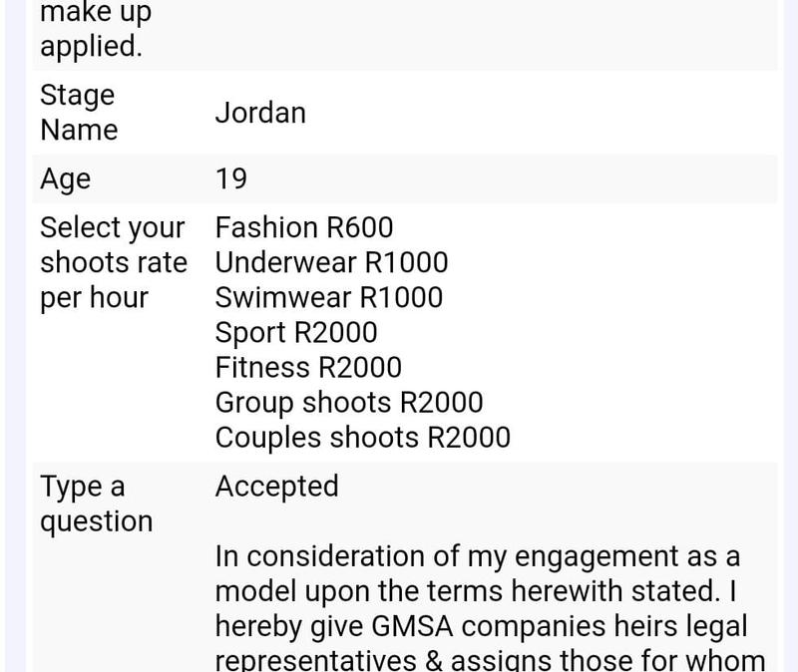Click the Type a question label

point(96,504)
